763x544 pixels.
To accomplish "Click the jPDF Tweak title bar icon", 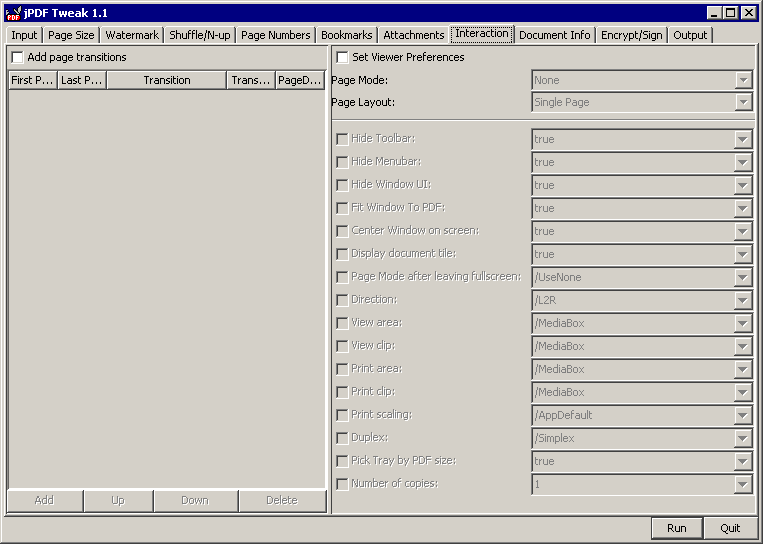I will (12, 12).
